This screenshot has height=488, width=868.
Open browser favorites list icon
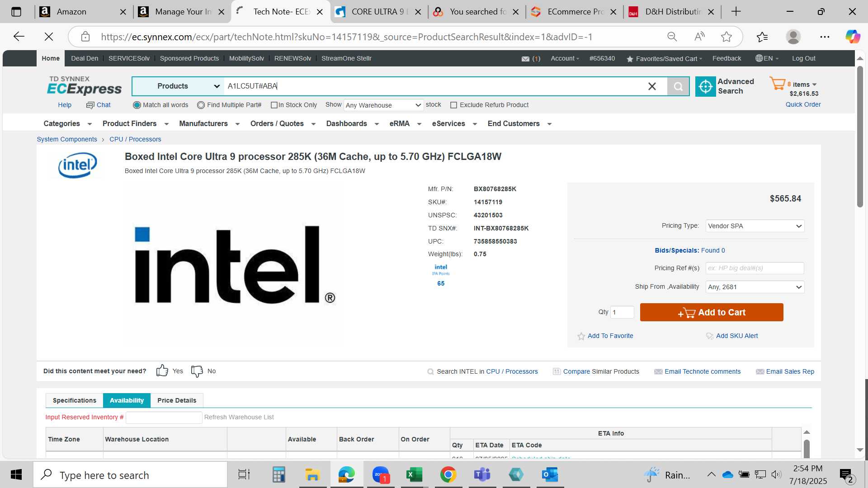click(762, 37)
